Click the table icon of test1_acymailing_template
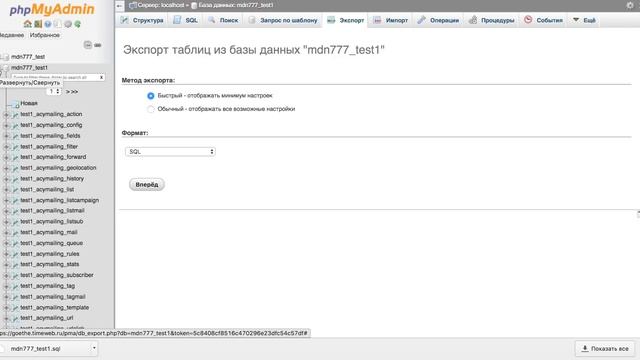This screenshot has height=360, width=640. (x=15, y=308)
